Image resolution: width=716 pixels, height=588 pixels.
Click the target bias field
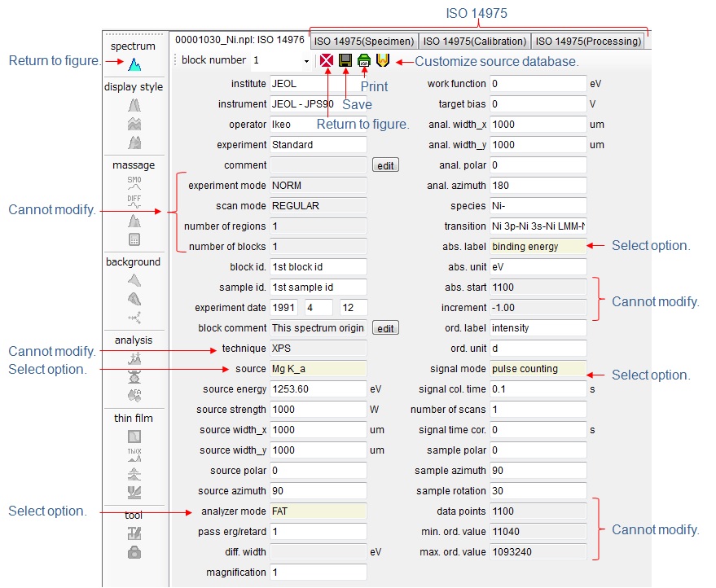point(538,104)
